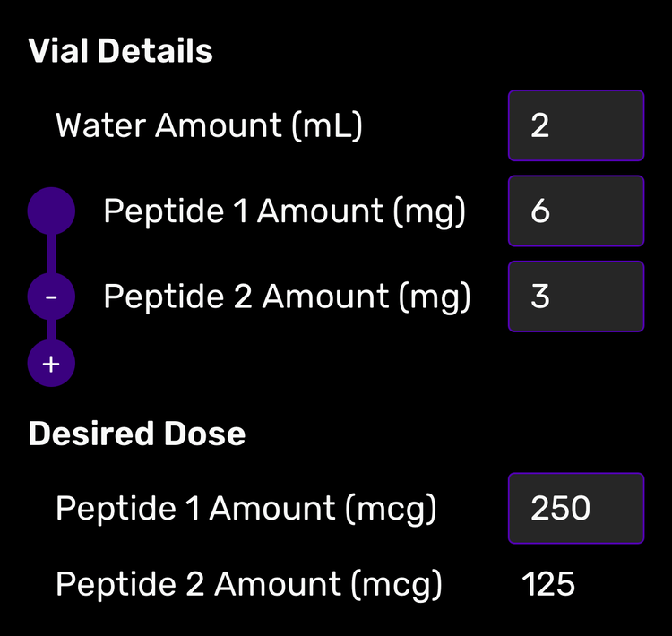Image resolution: width=672 pixels, height=636 pixels.
Task: Place cursor on the 3 mg value
Action: (540, 297)
